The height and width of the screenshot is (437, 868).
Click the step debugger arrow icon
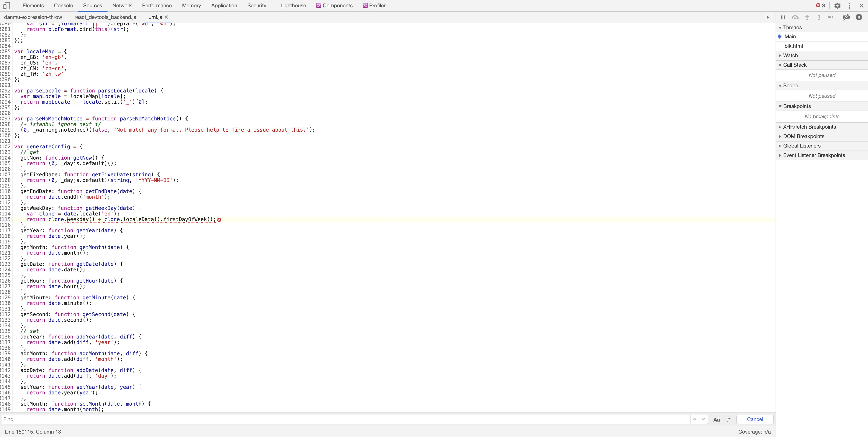[831, 17]
